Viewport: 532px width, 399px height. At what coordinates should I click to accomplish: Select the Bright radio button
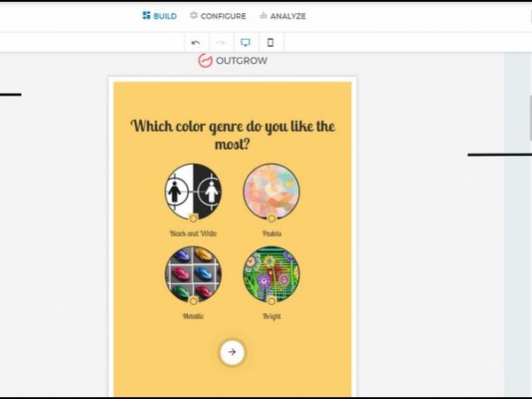(271, 301)
